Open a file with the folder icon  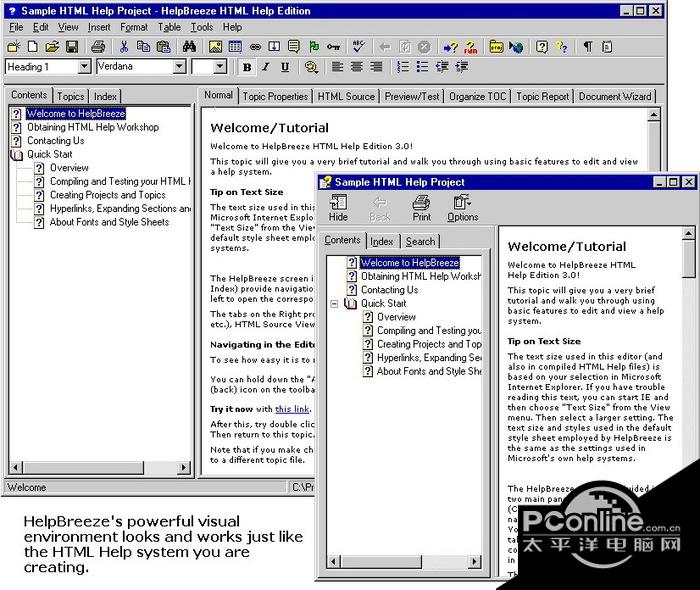(52, 46)
